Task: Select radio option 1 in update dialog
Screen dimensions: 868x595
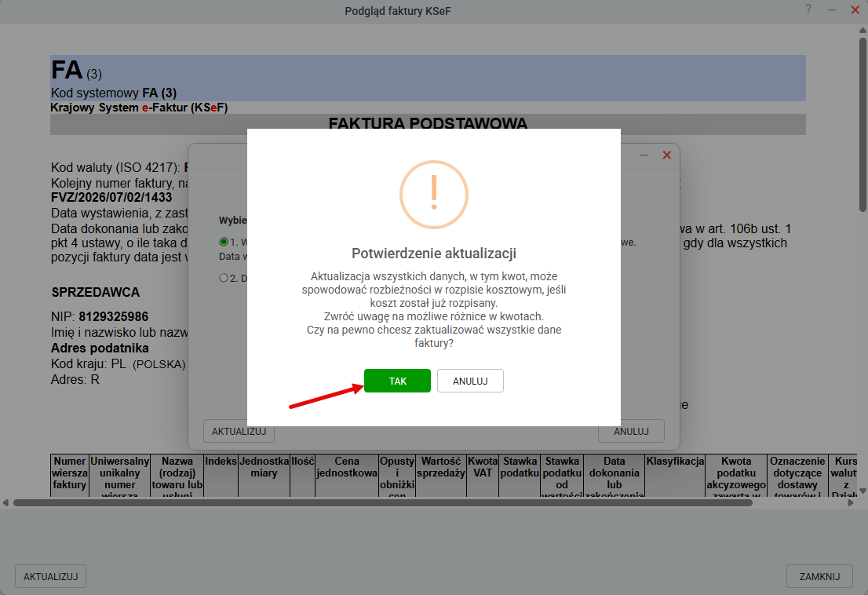Action: pyautogui.click(x=224, y=242)
